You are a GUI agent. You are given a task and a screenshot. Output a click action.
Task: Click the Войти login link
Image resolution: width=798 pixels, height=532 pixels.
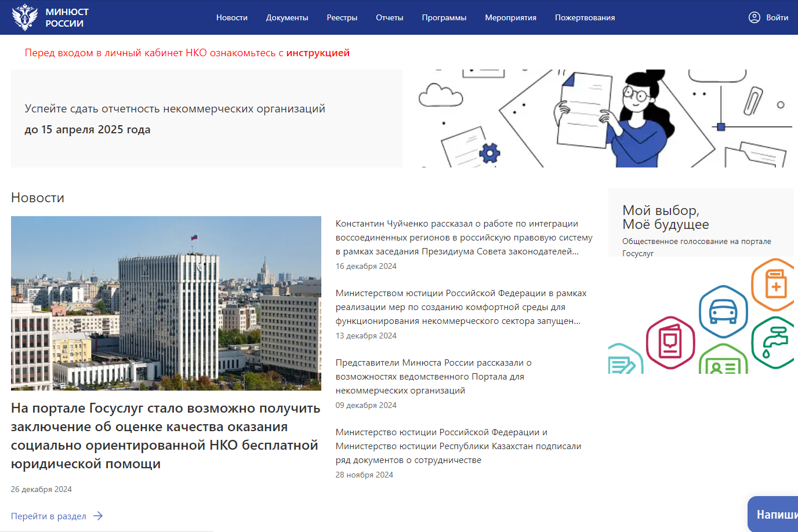[x=777, y=17]
